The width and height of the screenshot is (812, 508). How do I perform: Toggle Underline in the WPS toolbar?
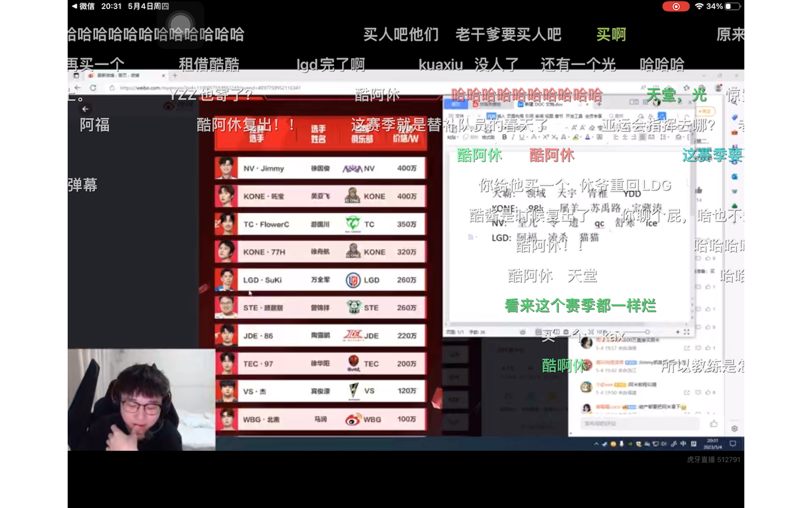522,137
